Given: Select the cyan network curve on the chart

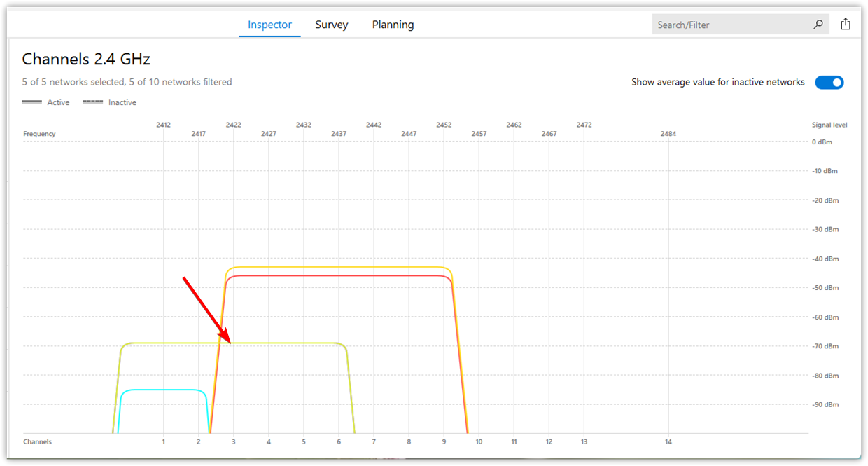Looking at the screenshot, I should pyautogui.click(x=161, y=392).
